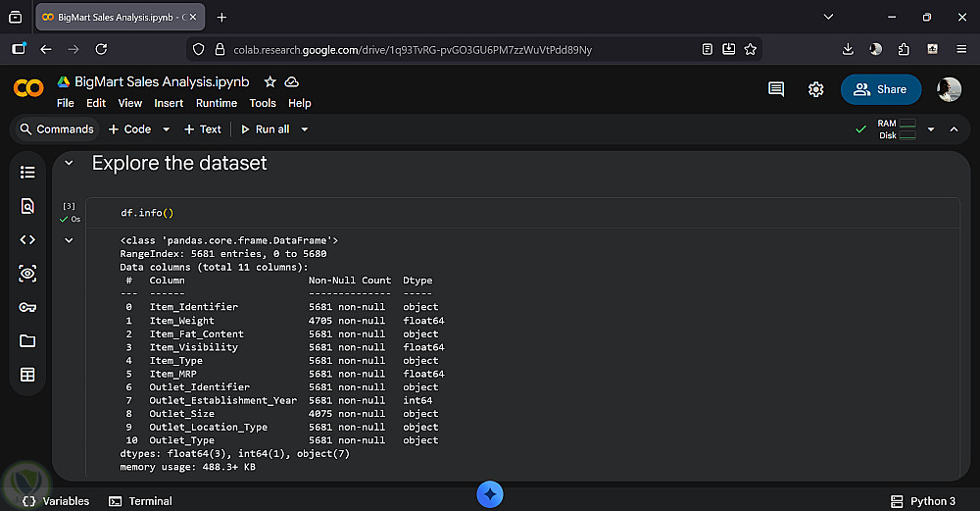Open Colab settings gear
980x511 pixels.
pyautogui.click(x=815, y=89)
